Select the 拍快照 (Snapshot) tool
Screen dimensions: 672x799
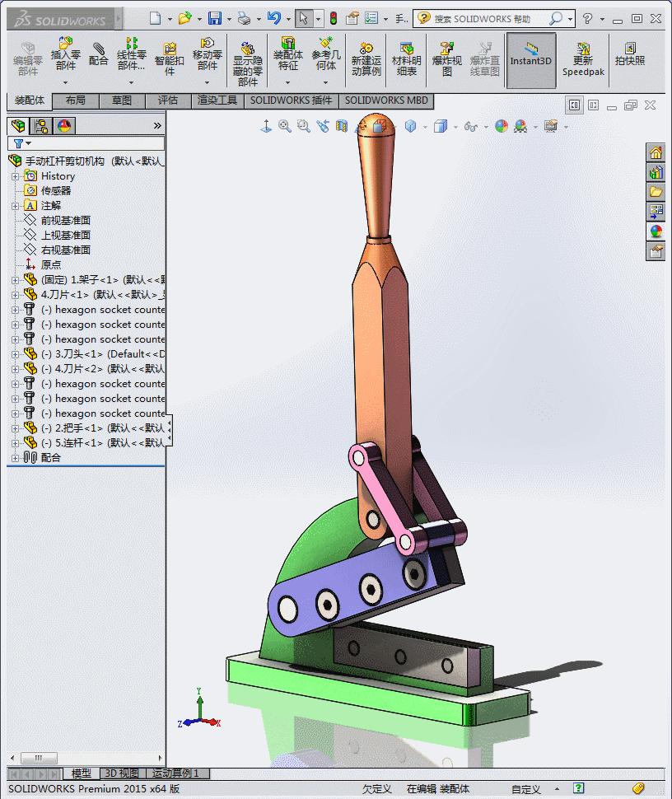coord(631,56)
